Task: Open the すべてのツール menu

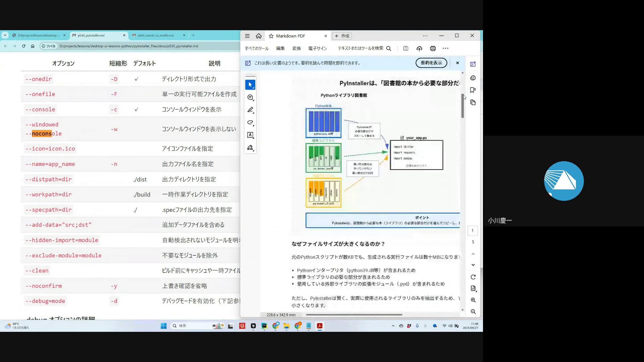Action: [257, 49]
